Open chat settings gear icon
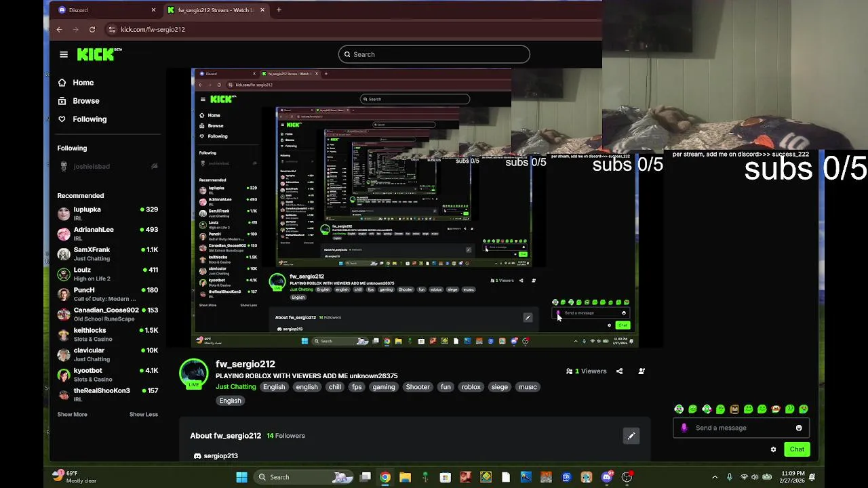 (773, 449)
